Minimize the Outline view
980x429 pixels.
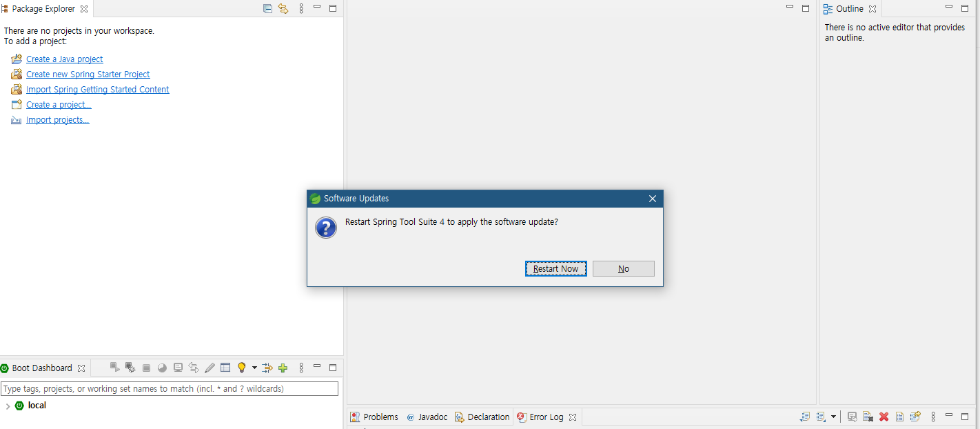[x=949, y=7]
